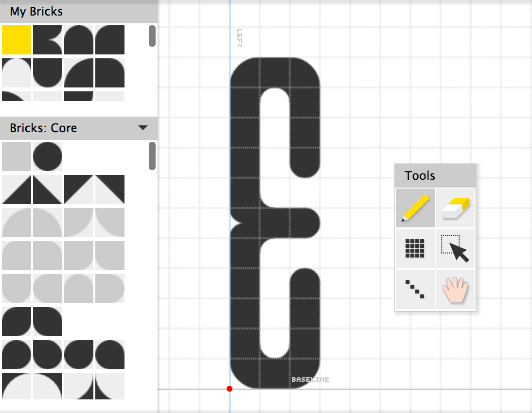This screenshot has height=413, width=532.
Task: Select the Hand pan tool
Action: 455,289
